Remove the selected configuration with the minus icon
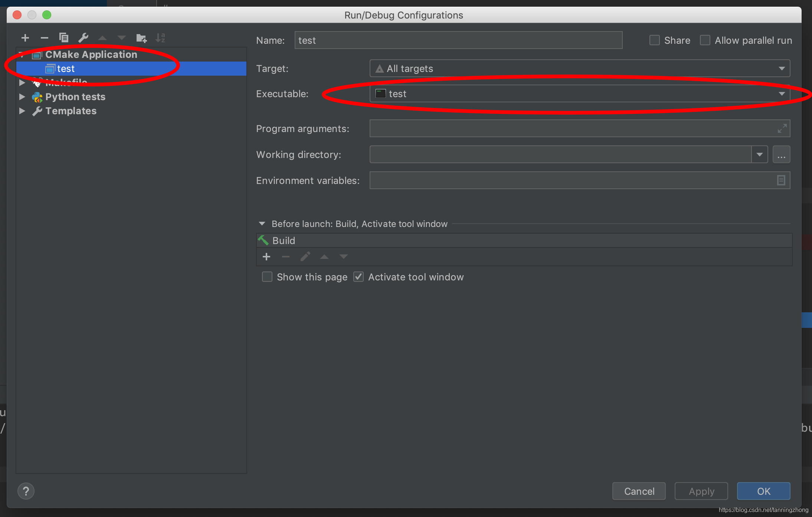Viewport: 812px width, 517px height. pos(45,38)
